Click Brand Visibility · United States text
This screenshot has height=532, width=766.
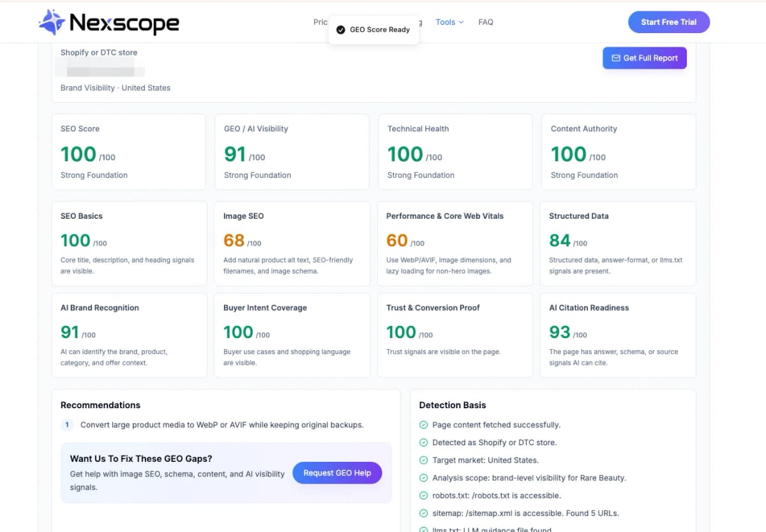point(116,88)
